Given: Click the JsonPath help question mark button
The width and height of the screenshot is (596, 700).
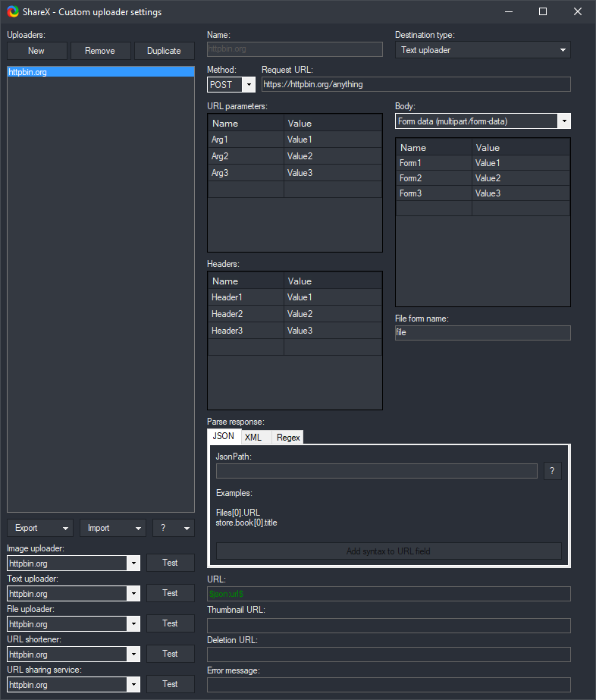Looking at the screenshot, I should pos(552,471).
